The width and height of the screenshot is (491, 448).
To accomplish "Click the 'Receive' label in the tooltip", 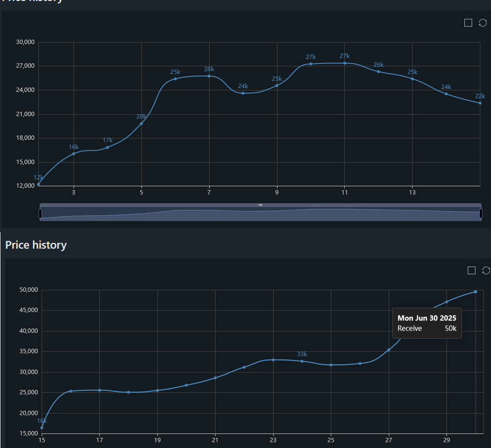I will point(410,329).
